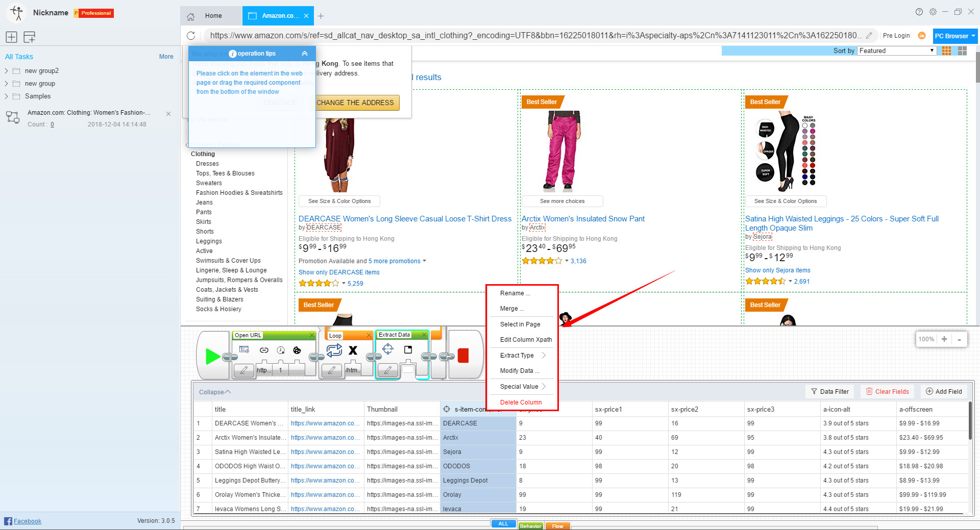Switch to the gray large tile view icon
The width and height of the screenshot is (980, 530).
pyautogui.click(x=963, y=51)
